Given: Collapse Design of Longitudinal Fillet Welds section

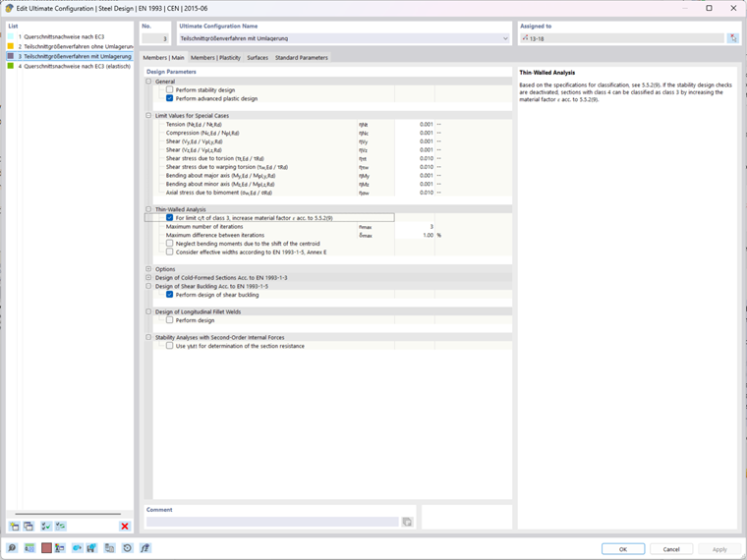Looking at the screenshot, I should [x=148, y=311].
